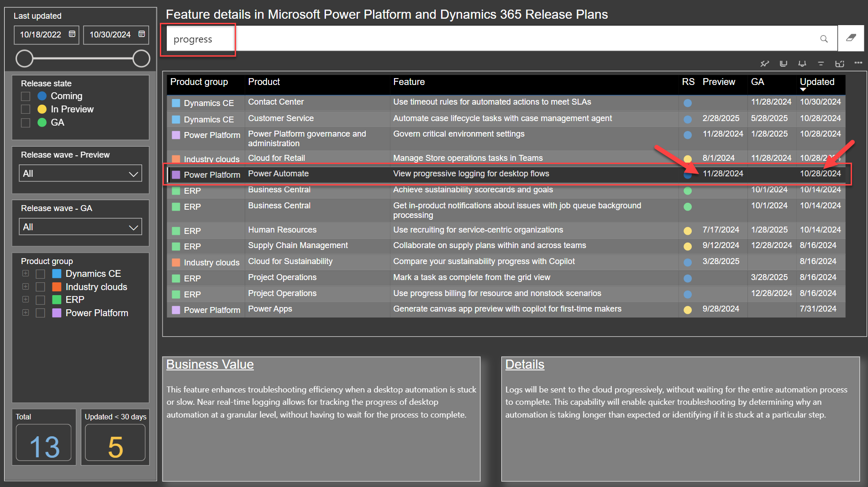This screenshot has height=487, width=868.
Task: Check the Dynamics CE product group box
Action: [41, 274]
